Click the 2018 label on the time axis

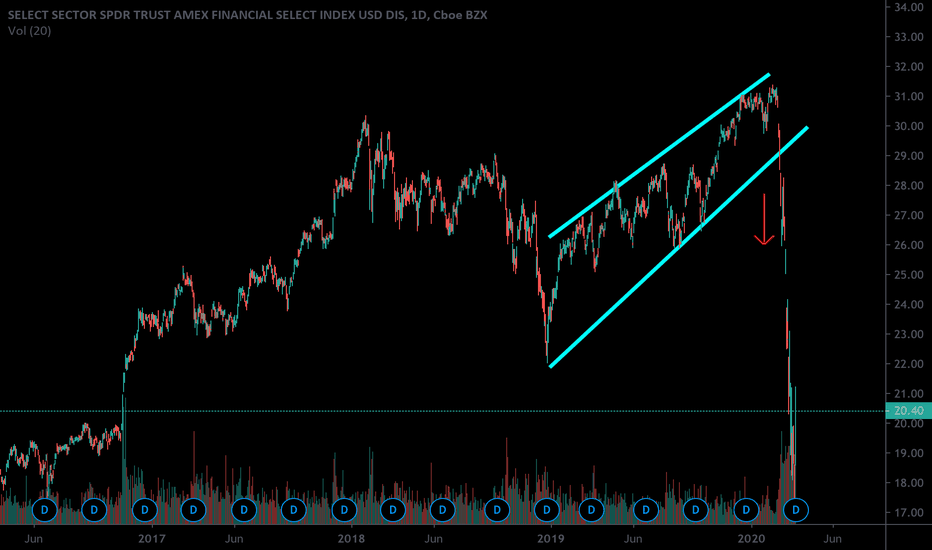(x=351, y=539)
